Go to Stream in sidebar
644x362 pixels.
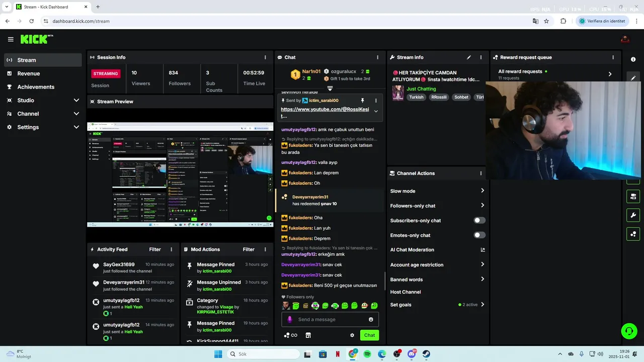pyautogui.click(x=42, y=60)
